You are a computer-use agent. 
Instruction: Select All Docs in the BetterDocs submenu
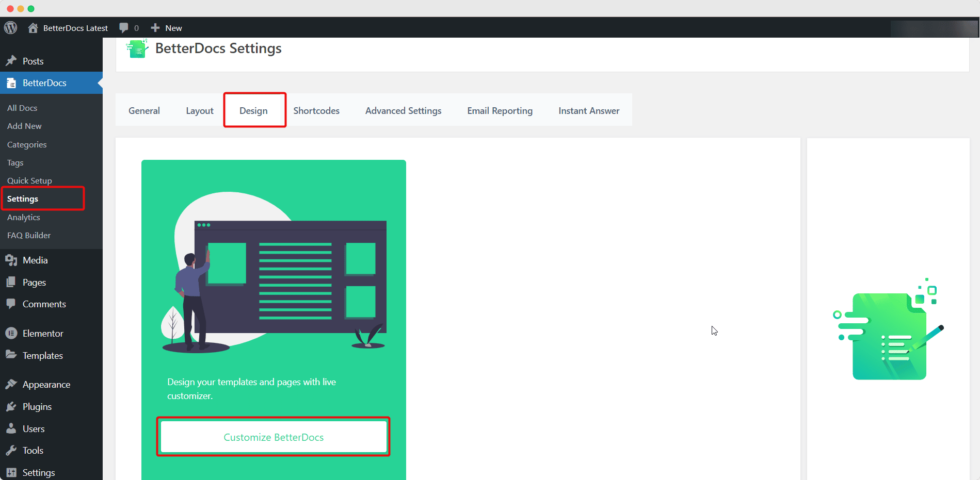click(x=22, y=108)
